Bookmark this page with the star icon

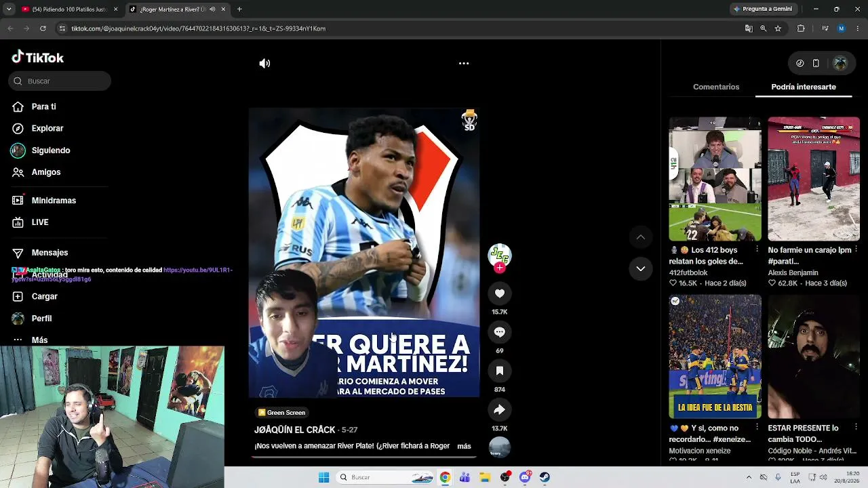click(778, 28)
